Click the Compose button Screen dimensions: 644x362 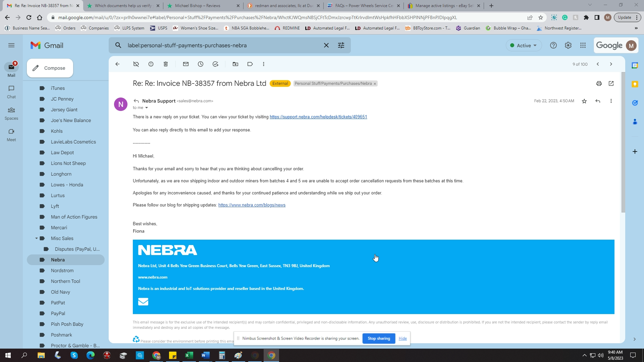pos(50,68)
